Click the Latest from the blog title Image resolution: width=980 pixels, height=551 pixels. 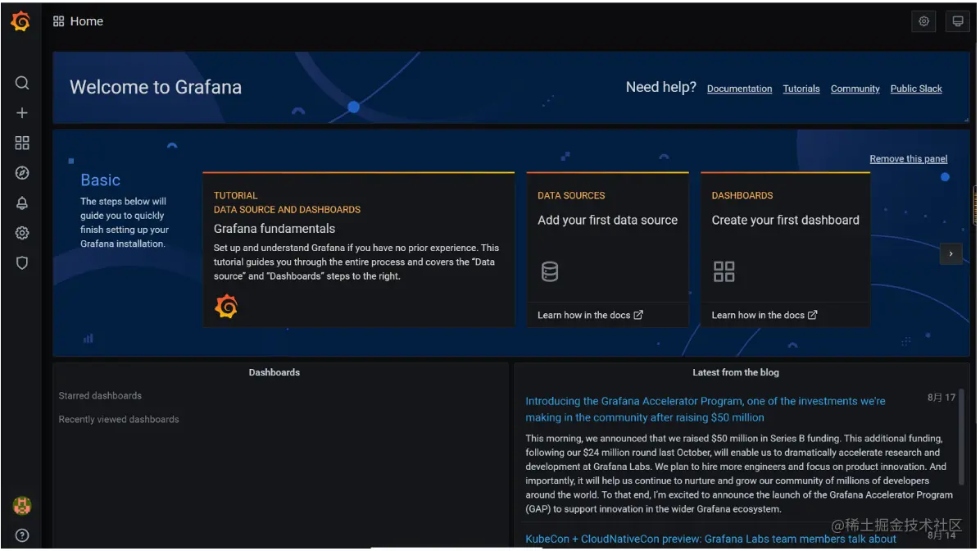point(736,373)
